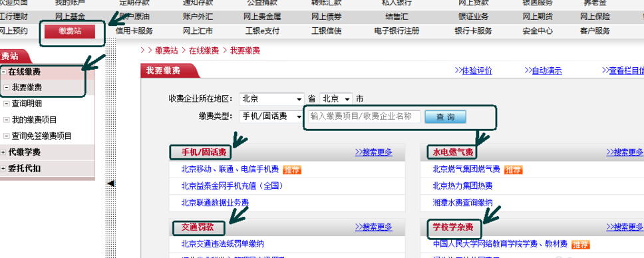
Task: Collapse the 在线缴费 tree section
Action: (3, 72)
